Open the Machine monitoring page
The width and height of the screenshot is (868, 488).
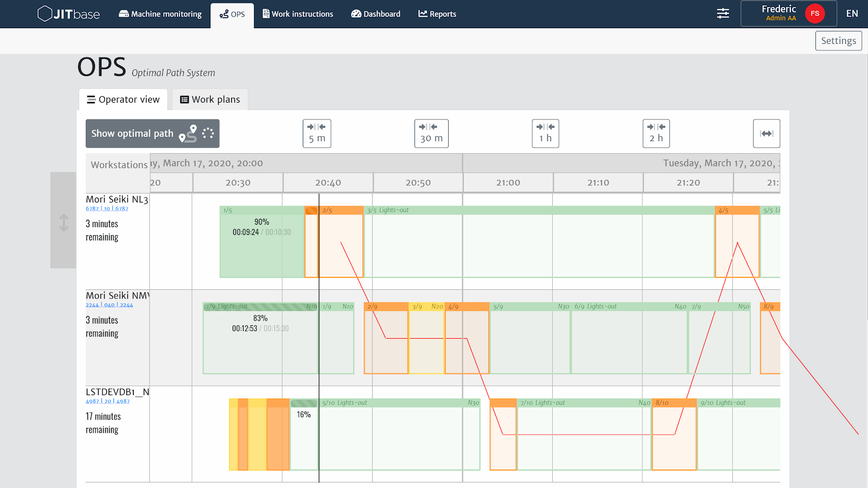pos(160,14)
